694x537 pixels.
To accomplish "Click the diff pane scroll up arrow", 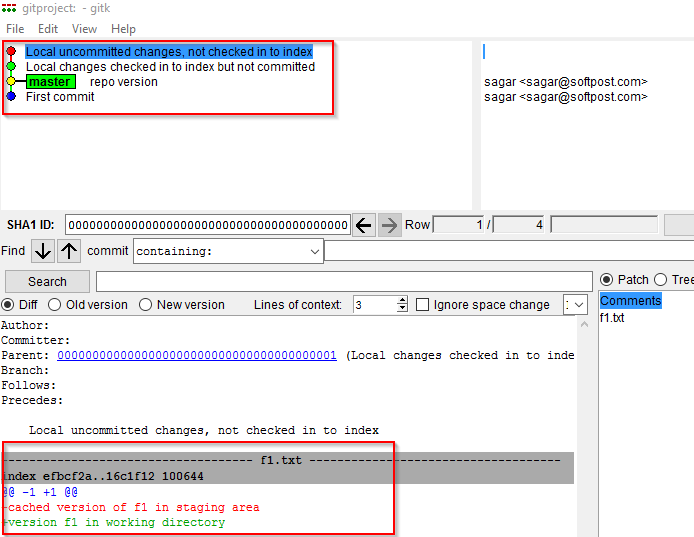I will pyautogui.click(x=584, y=325).
